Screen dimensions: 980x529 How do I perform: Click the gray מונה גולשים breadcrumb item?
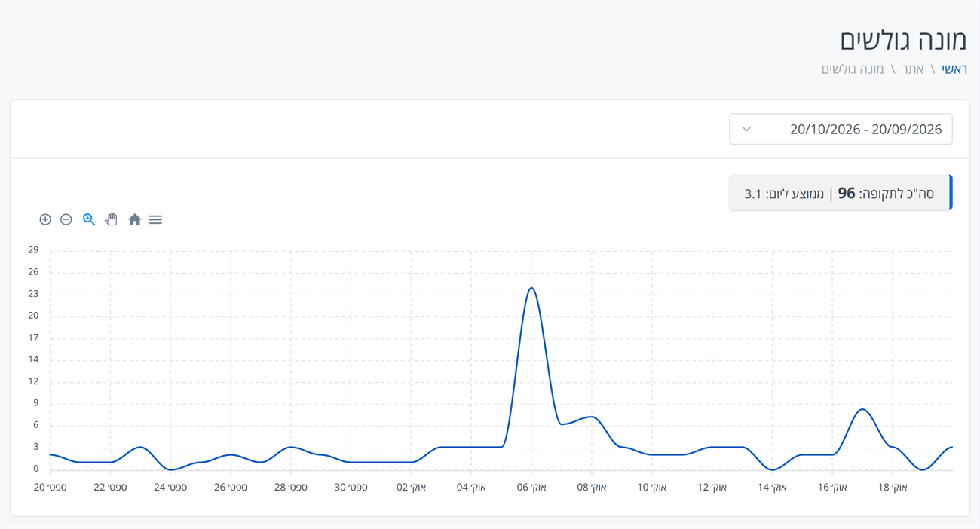[x=853, y=69]
